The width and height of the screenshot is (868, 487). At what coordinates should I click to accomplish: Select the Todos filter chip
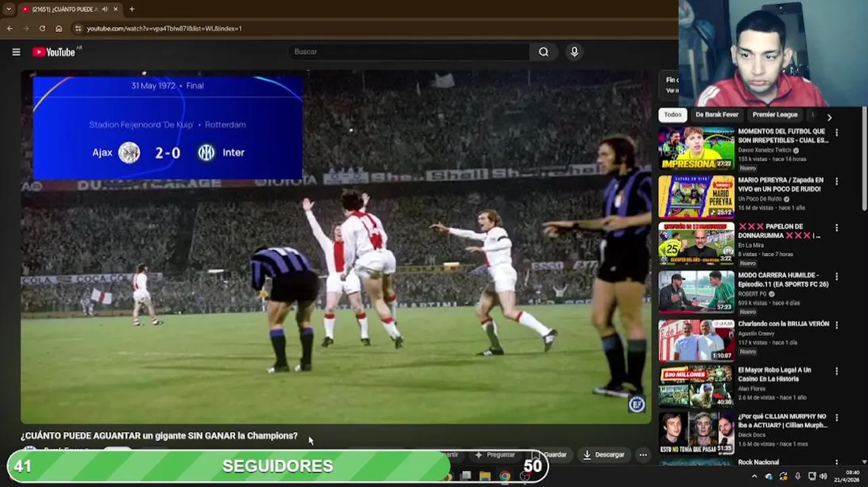[x=672, y=115]
